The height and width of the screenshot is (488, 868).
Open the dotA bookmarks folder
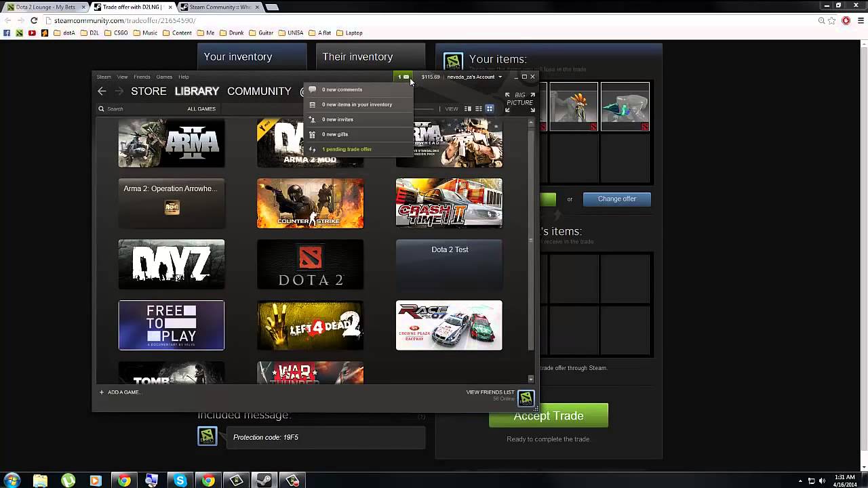pyautogui.click(x=64, y=33)
